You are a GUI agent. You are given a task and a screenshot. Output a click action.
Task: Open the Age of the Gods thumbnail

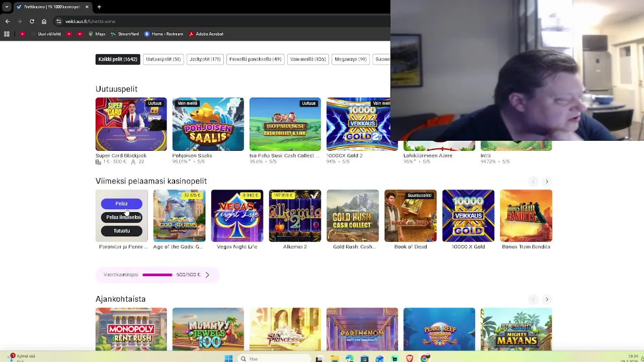tap(179, 216)
